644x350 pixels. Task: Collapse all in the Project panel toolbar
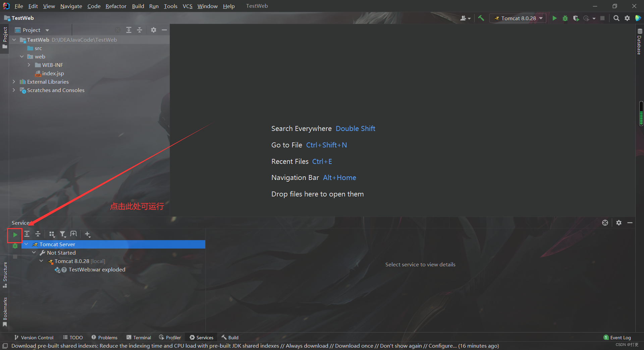140,30
